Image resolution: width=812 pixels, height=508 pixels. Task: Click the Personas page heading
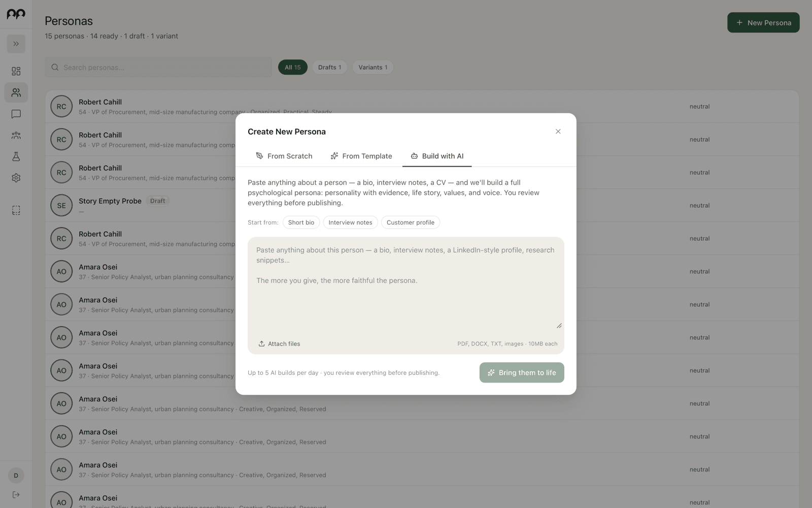[x=69, y=21]
